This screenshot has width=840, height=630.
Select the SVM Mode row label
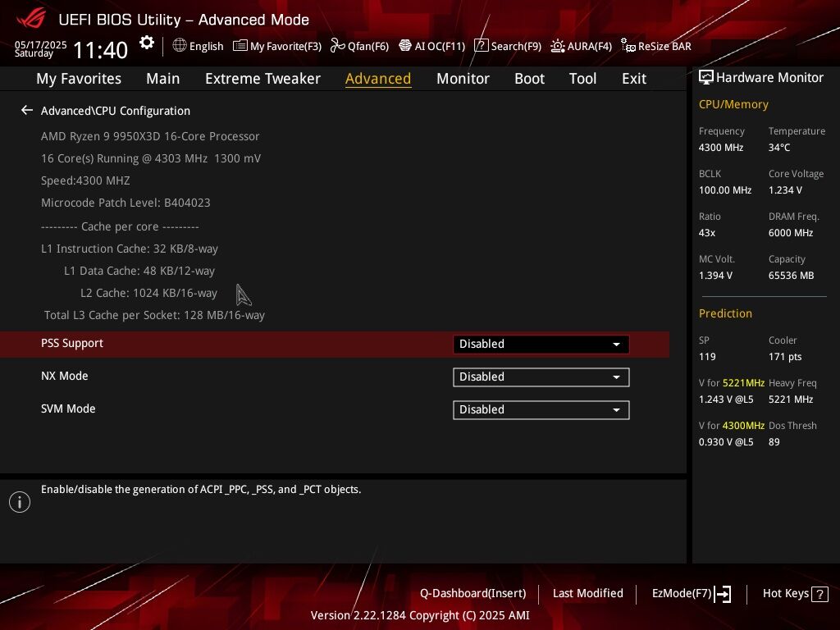click(68, 409)
